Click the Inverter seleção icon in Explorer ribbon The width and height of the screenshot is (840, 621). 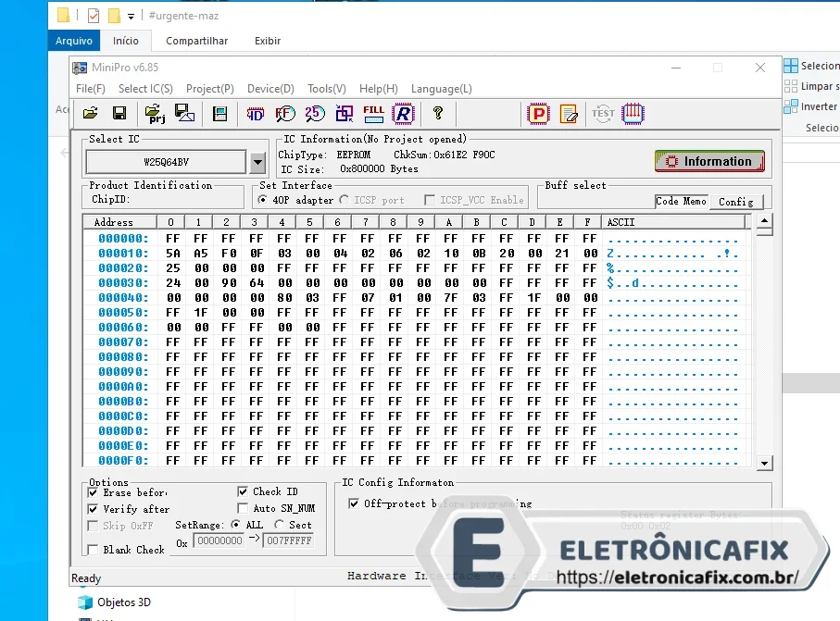(x=791, y=106)
